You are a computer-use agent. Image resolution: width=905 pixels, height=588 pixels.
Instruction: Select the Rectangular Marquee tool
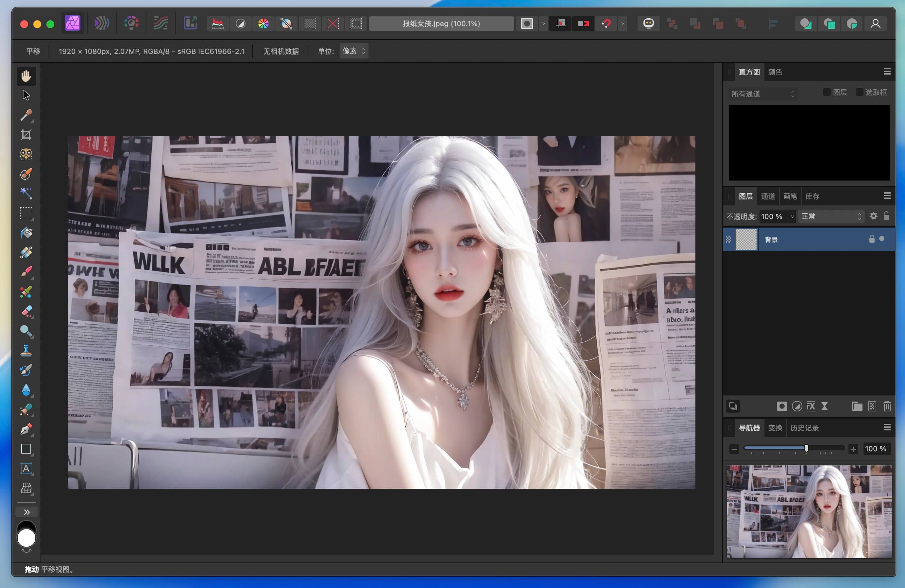26,213
